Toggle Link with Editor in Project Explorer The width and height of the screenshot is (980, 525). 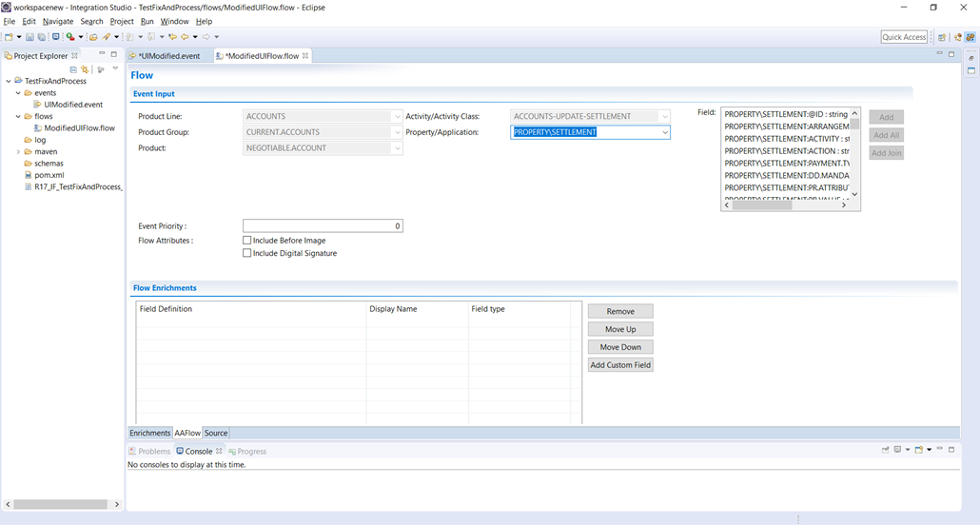(x=85, y=69)
